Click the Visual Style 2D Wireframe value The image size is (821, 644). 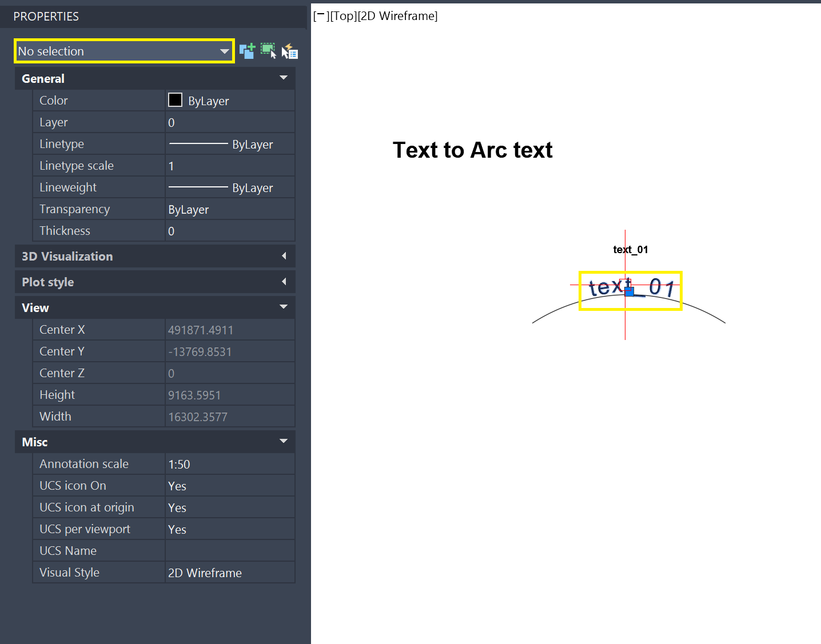(x=230, y=573)
